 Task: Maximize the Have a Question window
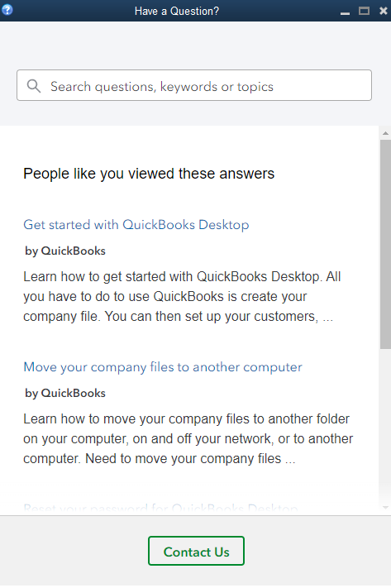click(x=364, y=11)
